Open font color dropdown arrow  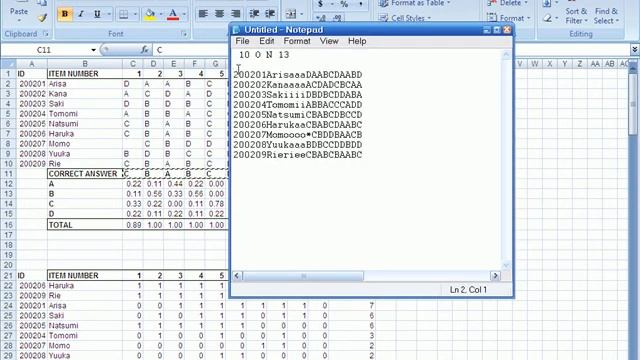184,14
